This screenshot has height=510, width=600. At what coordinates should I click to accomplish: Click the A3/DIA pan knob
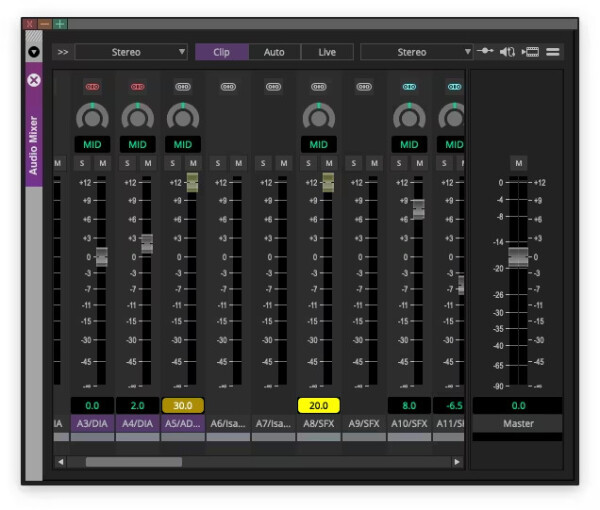pos(92,116)
